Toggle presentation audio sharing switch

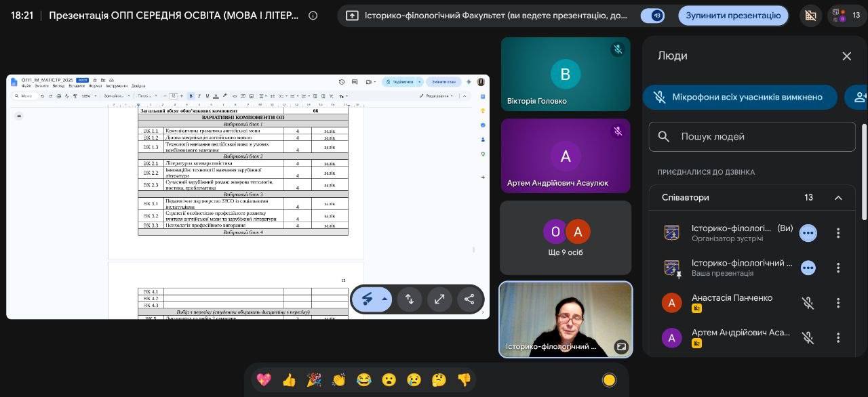pos(652,16)
